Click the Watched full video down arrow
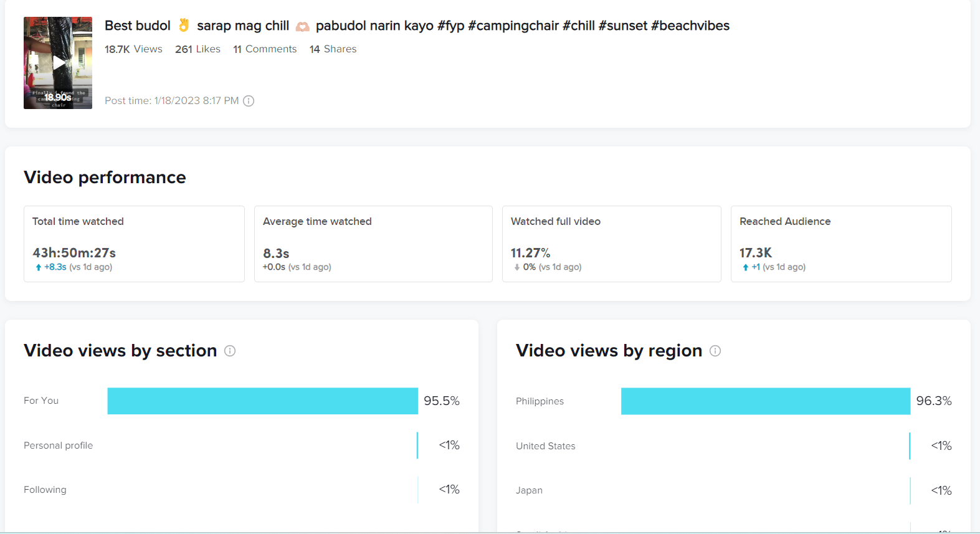 click(x=517, y=267)
